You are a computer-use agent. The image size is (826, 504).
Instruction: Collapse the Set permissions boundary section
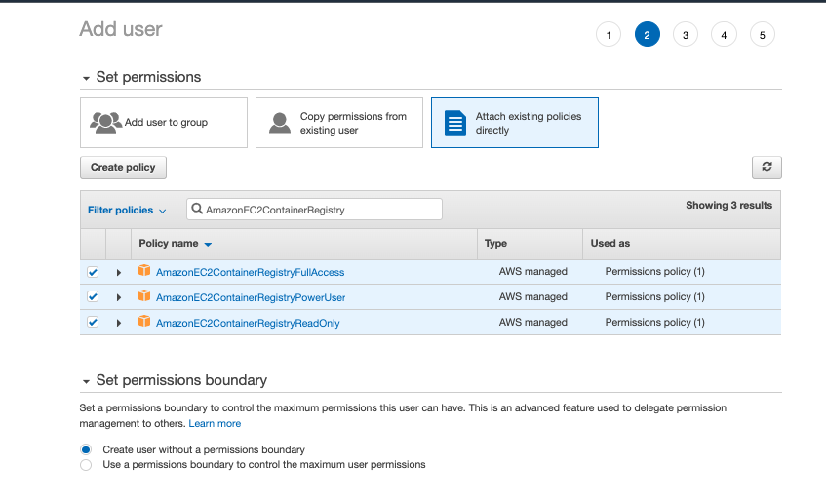(86, 382)
